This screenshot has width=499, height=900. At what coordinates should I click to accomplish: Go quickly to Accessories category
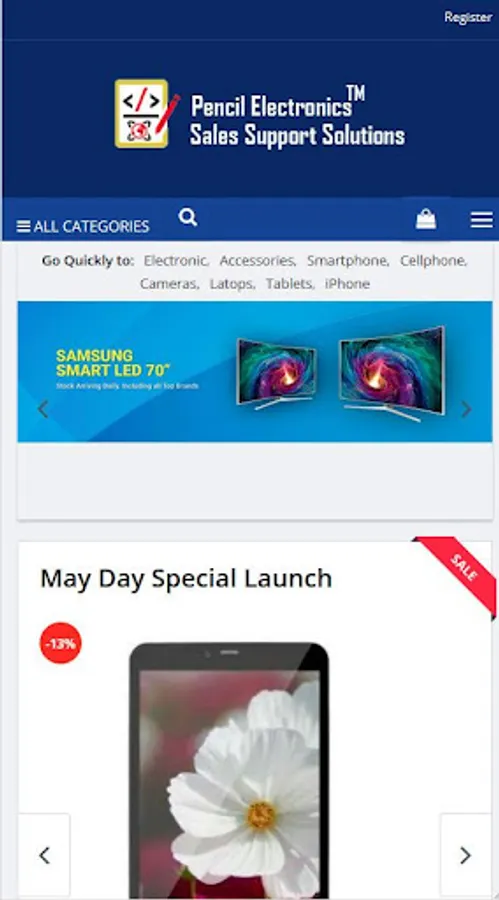pos(257,261)
